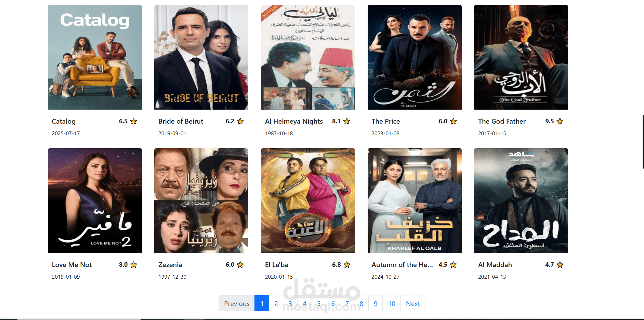Click the vertical scrollbar thumb on right edge
The width and height of the screenshot is (644, 320).
[643, 142]
